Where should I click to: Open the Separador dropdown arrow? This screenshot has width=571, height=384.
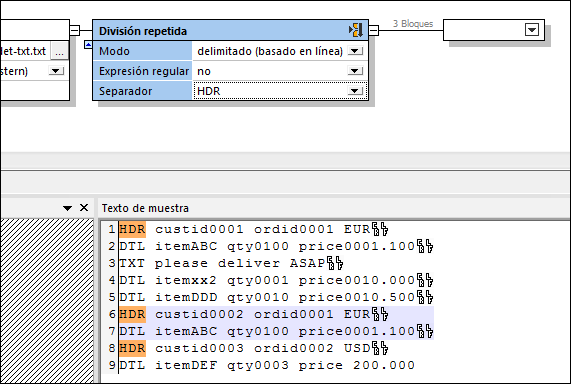pos(355,91)
